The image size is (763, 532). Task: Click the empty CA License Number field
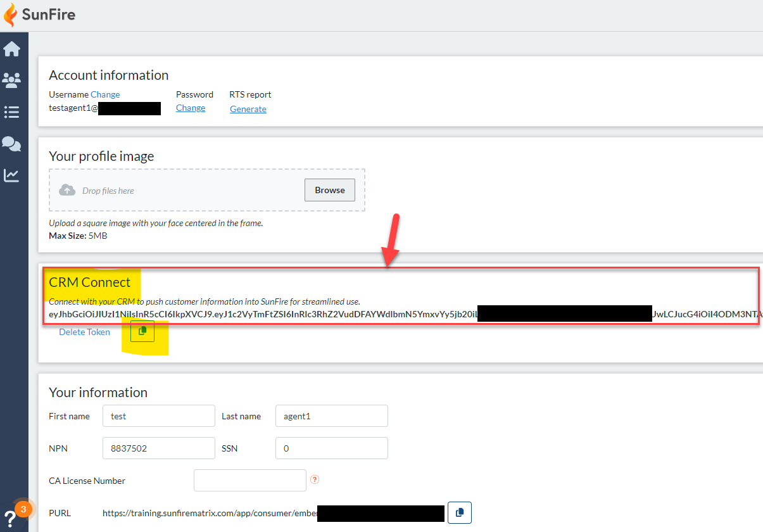coord(249,480)
